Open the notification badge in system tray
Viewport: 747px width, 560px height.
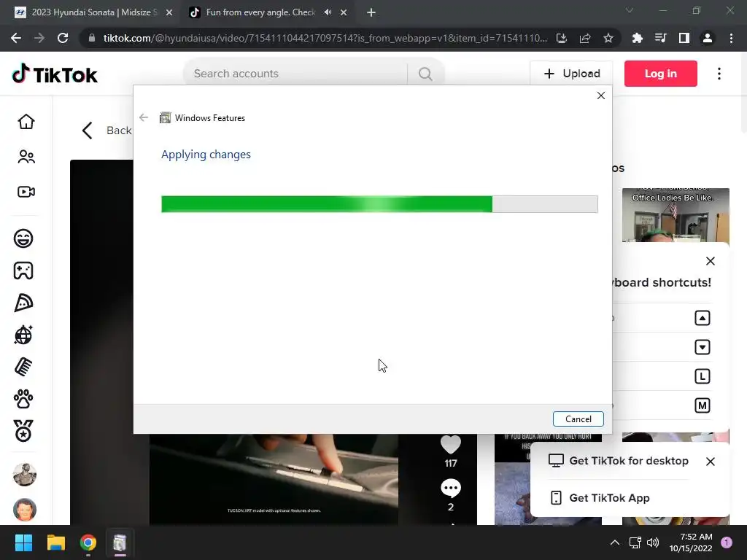coord(727,542)
